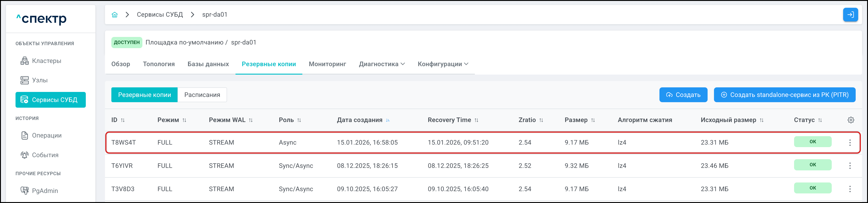This screenshot has height=203, width=868.
Task: Select the Резервные копии toggle button
Action: [144, 95]
